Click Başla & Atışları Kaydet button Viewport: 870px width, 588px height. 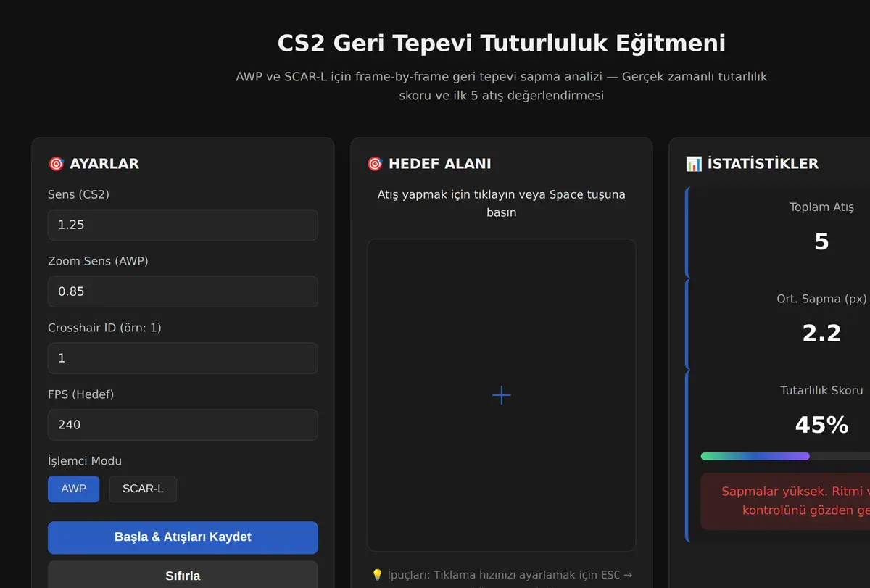click(183, 537)
